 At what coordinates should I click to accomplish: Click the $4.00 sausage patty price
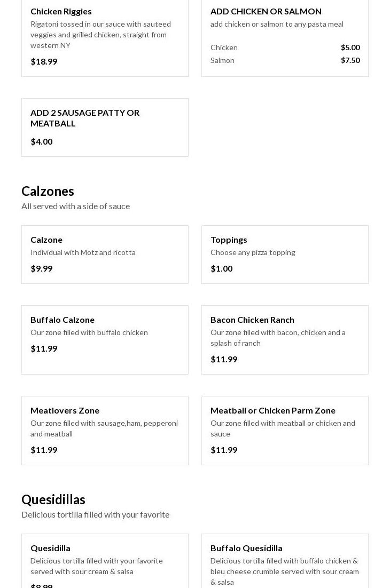[42, 142]
